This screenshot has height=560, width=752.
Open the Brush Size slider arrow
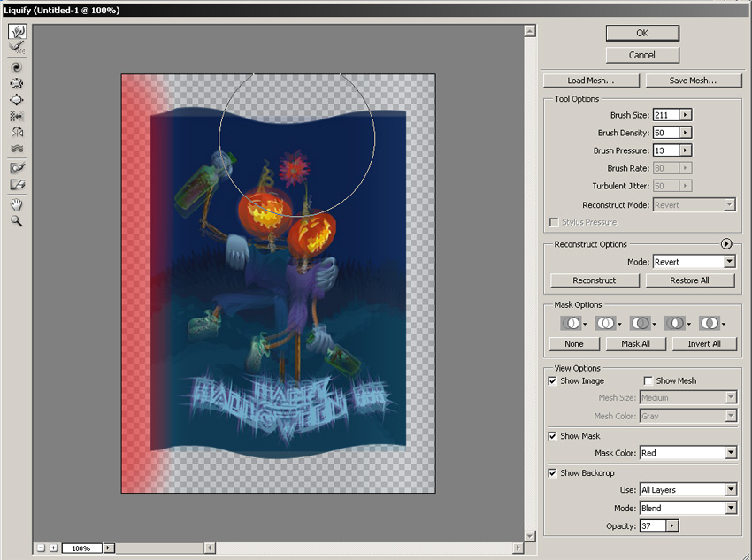tap(686, 115)
